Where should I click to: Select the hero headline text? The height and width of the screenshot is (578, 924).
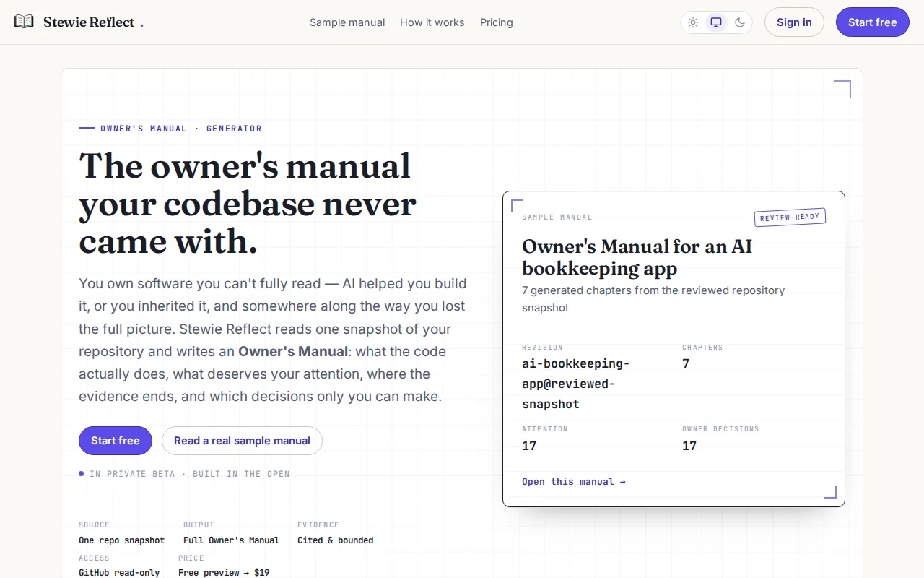[248, 204]
